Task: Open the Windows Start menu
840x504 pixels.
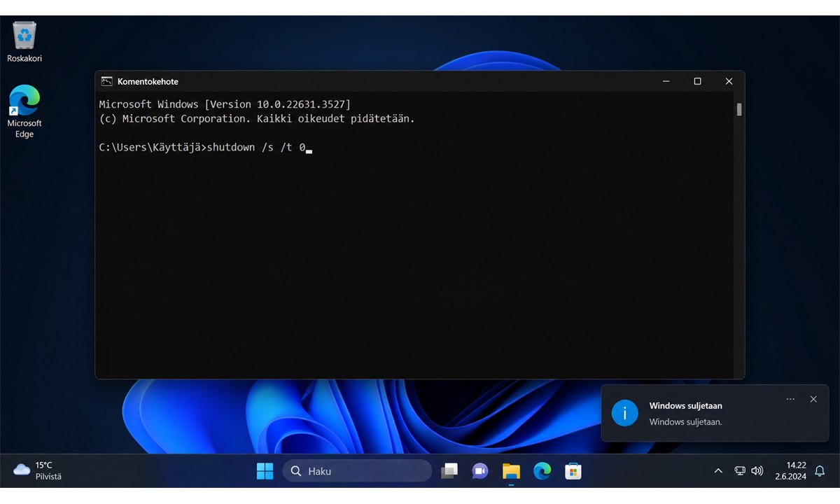Action: point(265,471)
